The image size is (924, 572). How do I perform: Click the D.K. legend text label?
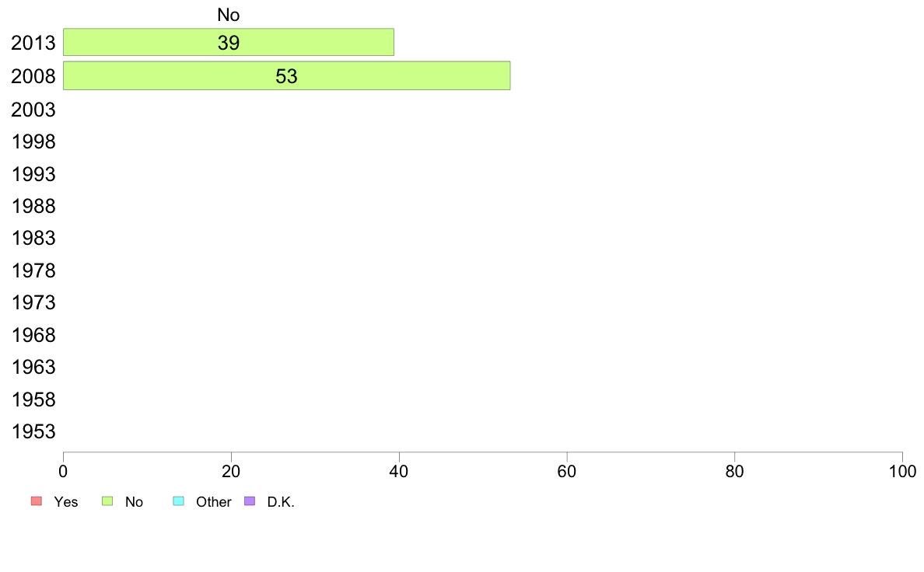[x=281, y=502]
